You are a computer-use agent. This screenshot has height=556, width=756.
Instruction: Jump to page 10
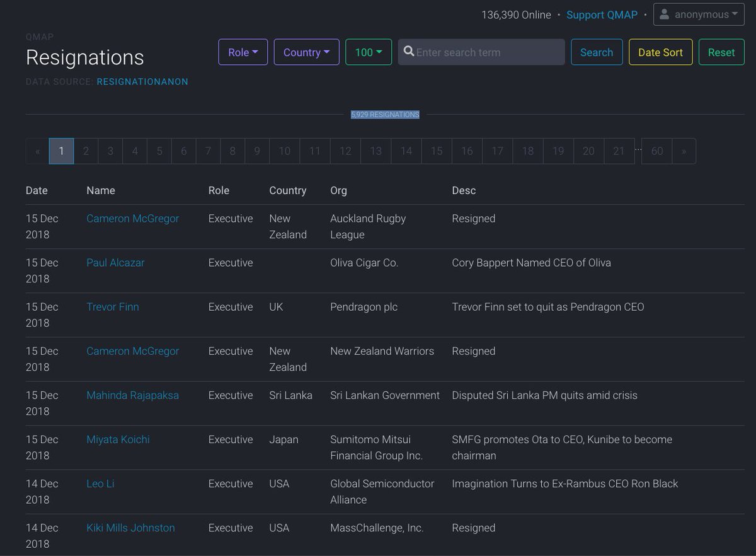(285, 151)
